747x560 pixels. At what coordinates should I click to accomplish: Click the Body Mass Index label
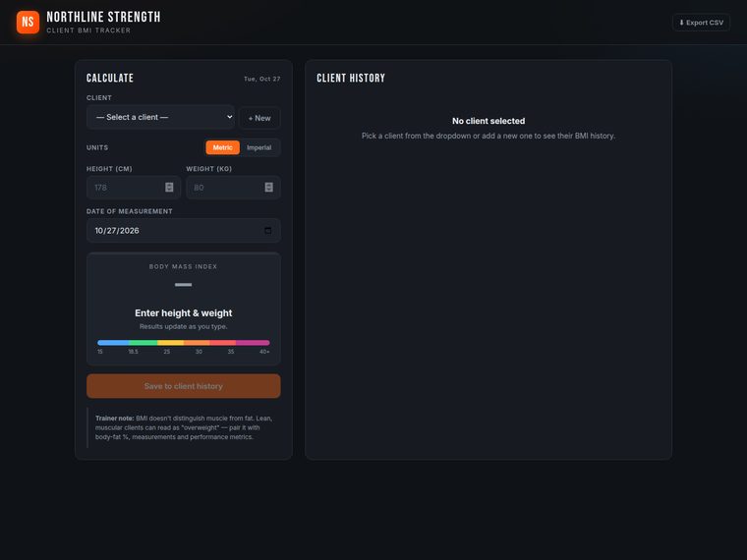[x=184, y=266]
